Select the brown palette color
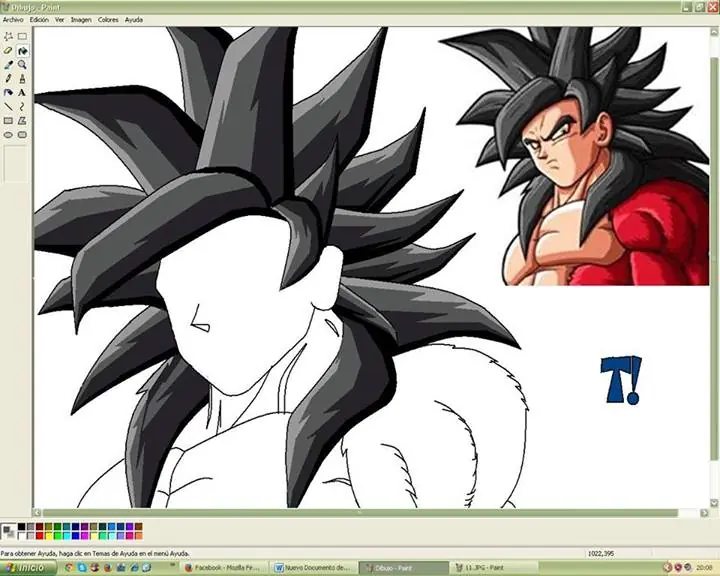The width and height of the screenshot is (720, 576). coord(139,526)
